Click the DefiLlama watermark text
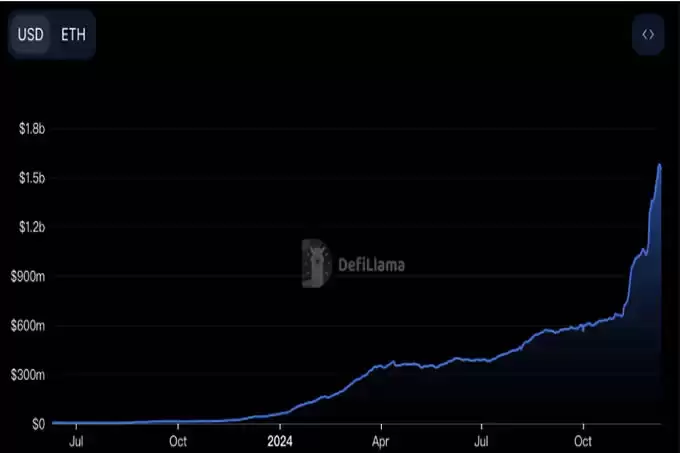 pyautogui.click(x=371, y=265)
